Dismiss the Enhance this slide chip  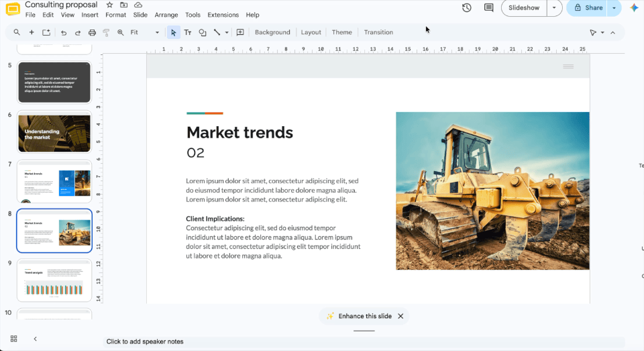click(x=400, y=316)
